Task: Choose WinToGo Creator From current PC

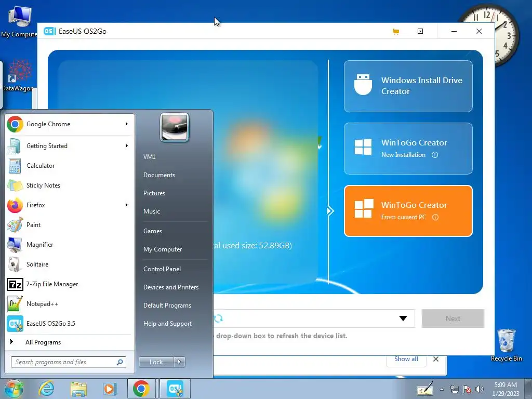Action: pos(408,211)
